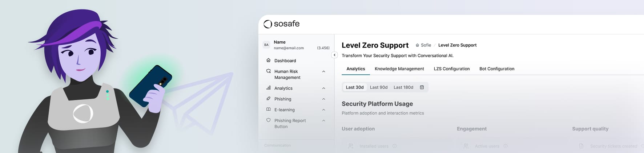
Task: Switch to the Analytics tab
Action: (356, 69)
